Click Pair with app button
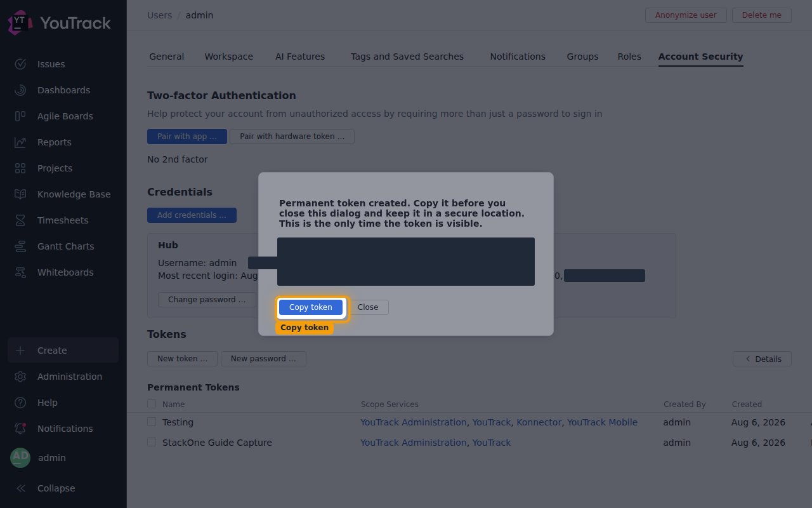The width and height of the screenshot is (812, 508). pos(187,137)
